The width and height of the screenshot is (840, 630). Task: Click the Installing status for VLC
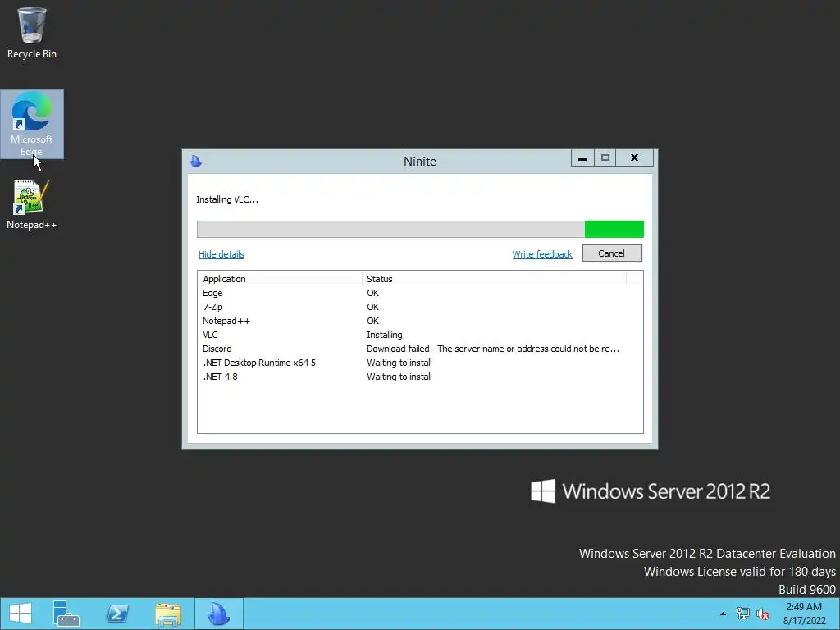tap(385, 335)
